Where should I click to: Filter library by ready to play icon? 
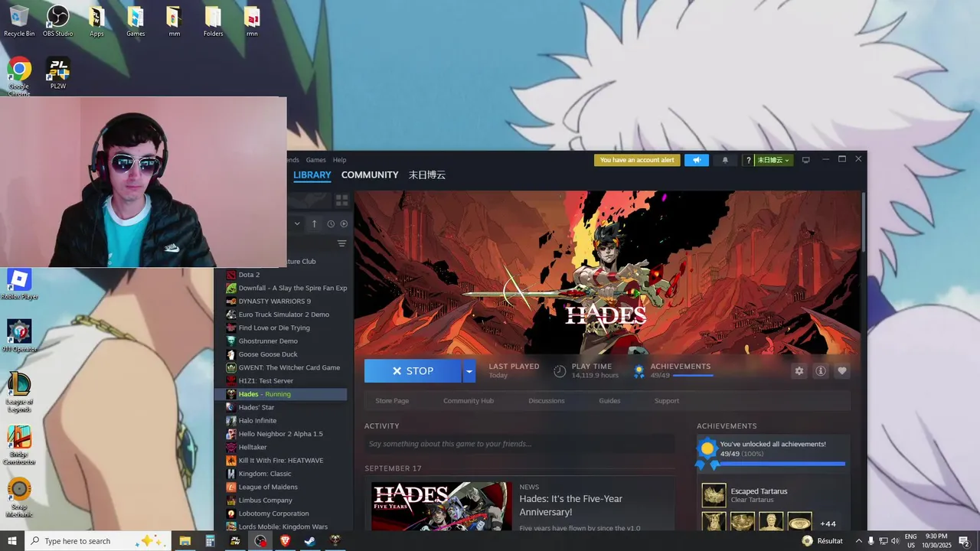344,223
